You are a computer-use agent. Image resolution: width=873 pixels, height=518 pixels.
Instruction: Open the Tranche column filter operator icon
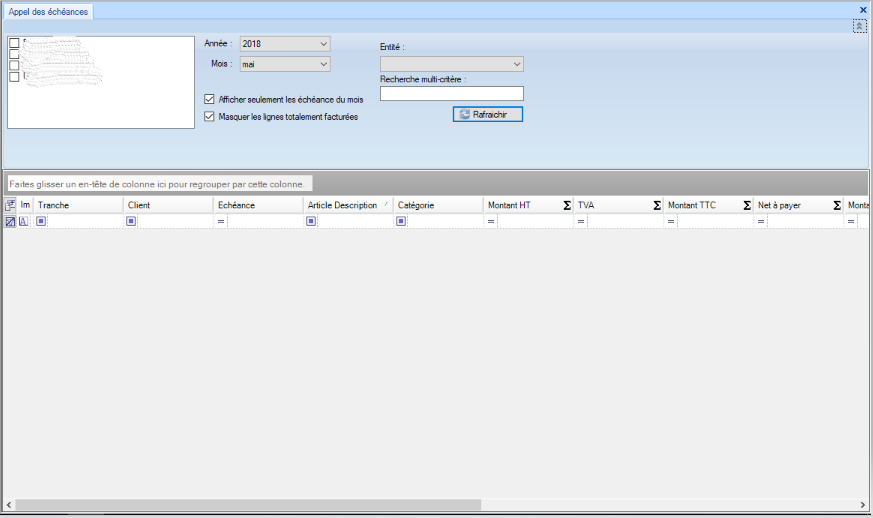click(42, 222)
